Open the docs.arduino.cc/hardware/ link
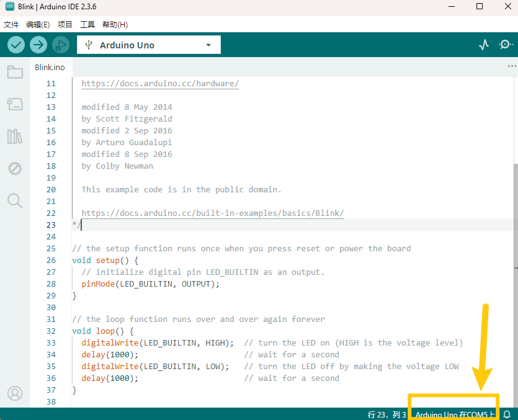The image size is (518, 420). (x=160, y=84)
